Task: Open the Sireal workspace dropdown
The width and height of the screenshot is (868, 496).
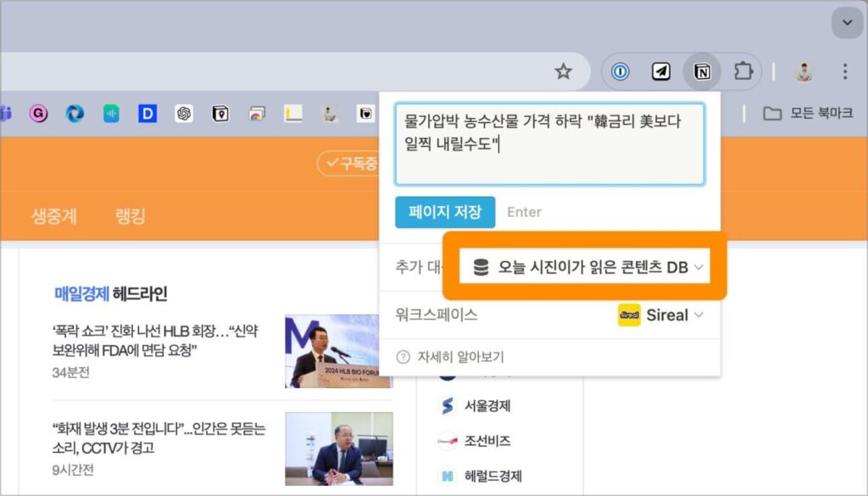Action: pyautogui.click(x=661, y=315)
